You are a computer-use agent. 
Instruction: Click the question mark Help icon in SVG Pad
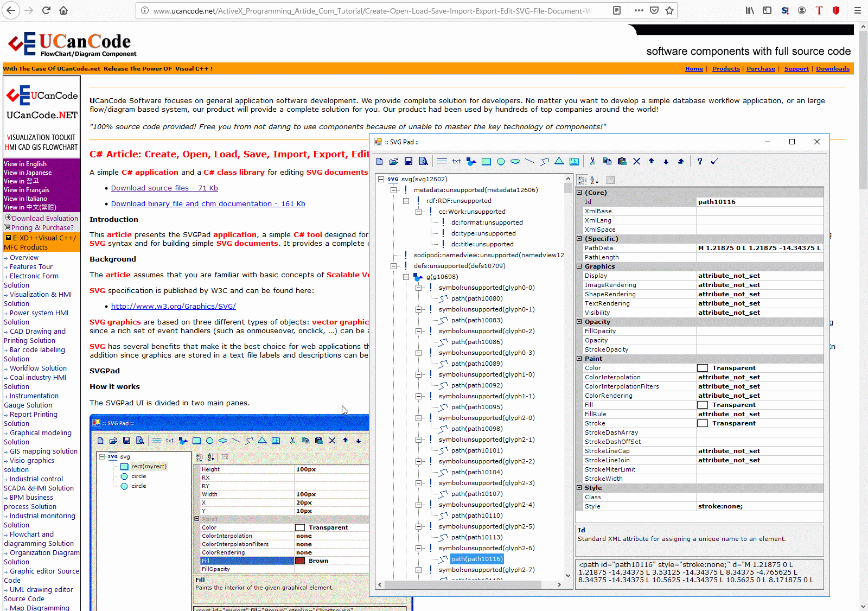coord(700,161)
